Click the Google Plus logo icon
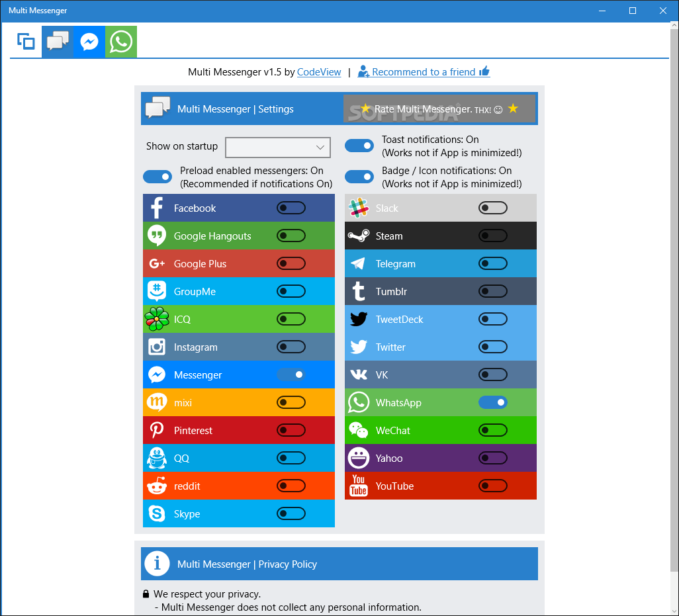This screenshot has width=679, height=616. coord(157,263)
